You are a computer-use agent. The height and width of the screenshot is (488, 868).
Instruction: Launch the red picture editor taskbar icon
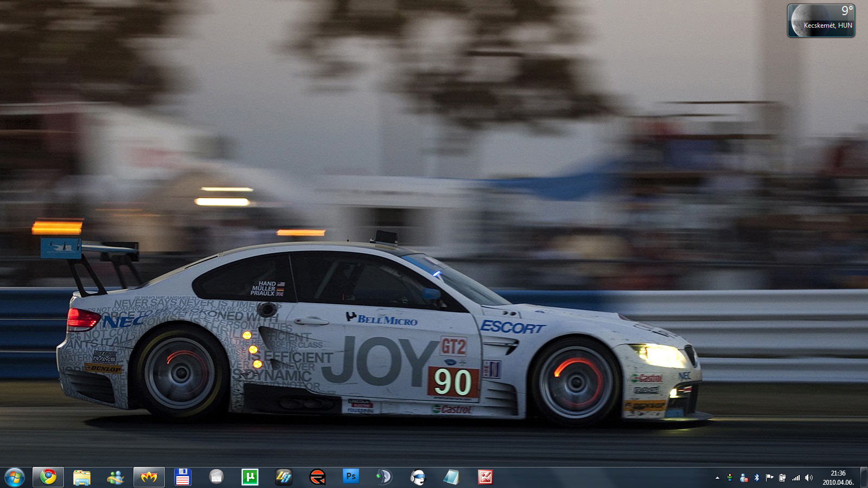[x=486, y=477]
